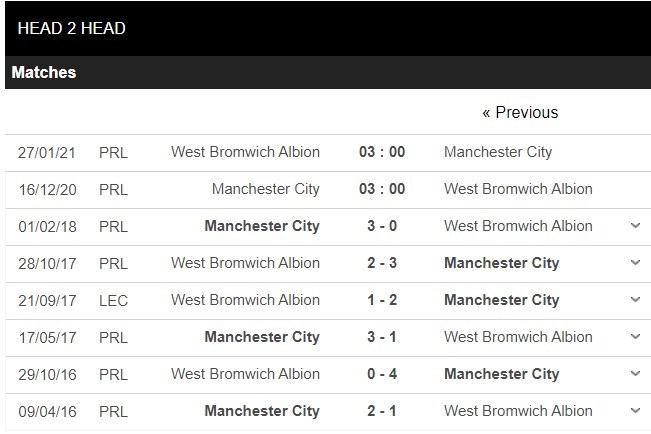Open the 2 - 3 score on 28/10/17
This screenshot has height=434, width=651.
pos(382,263)
